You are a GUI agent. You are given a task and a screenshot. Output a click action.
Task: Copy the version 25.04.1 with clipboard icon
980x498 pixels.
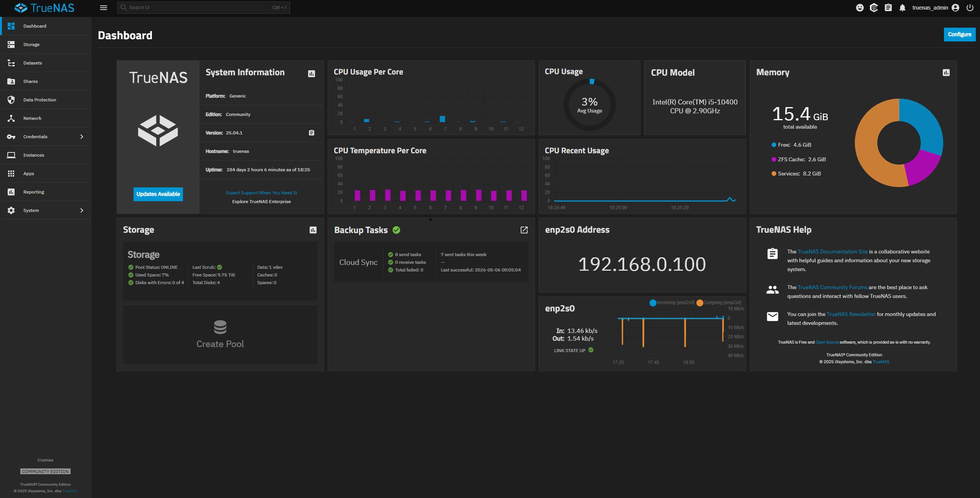click(312, 133)
